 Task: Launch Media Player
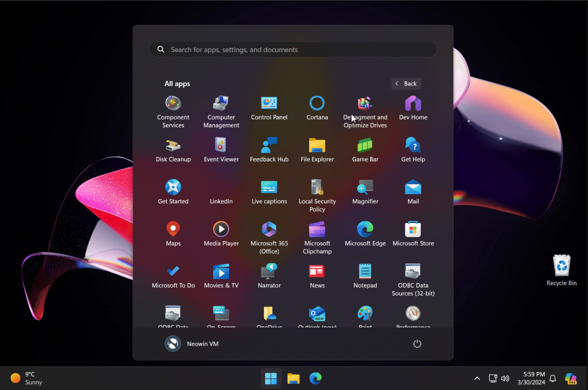(x=221, y=234)
